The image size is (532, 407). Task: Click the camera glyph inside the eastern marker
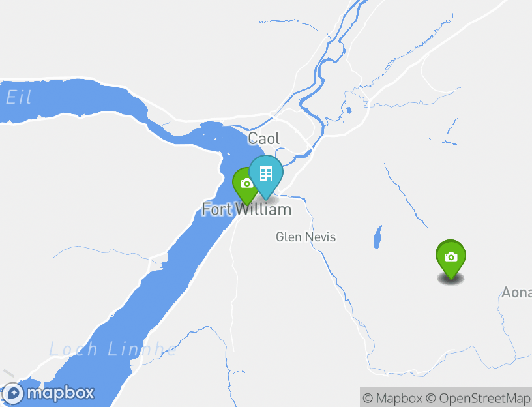coord(451,256)
